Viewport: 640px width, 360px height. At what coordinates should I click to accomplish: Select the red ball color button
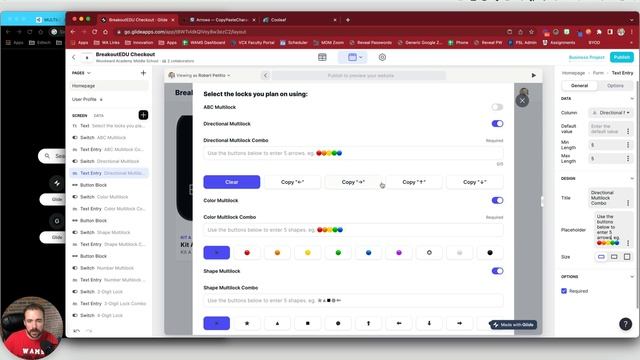(x=247, y=253)
